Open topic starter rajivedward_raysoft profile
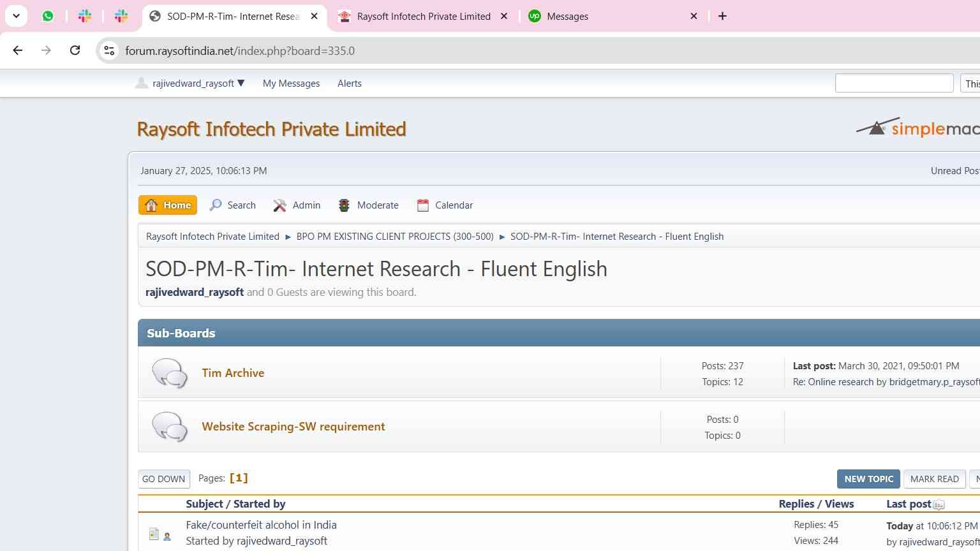The width and height of the screenshot is (980, 551). (282, 541)
